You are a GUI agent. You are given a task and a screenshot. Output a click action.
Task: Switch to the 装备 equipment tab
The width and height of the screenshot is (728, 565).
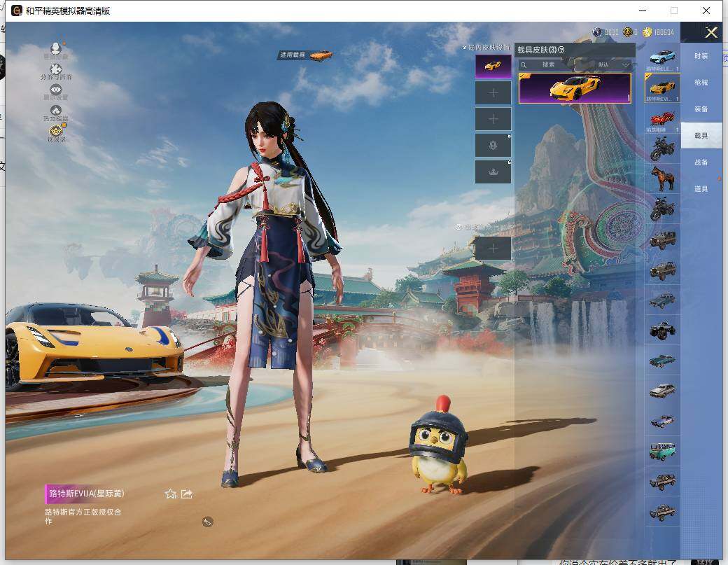pos(701,109)
